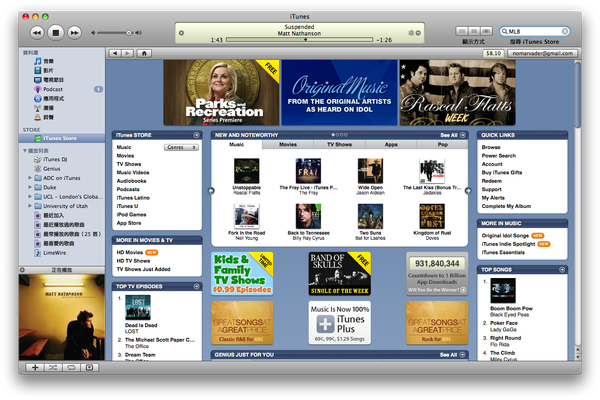
Task: Open See All in Genius Just For You
Action: click(452, 355)
